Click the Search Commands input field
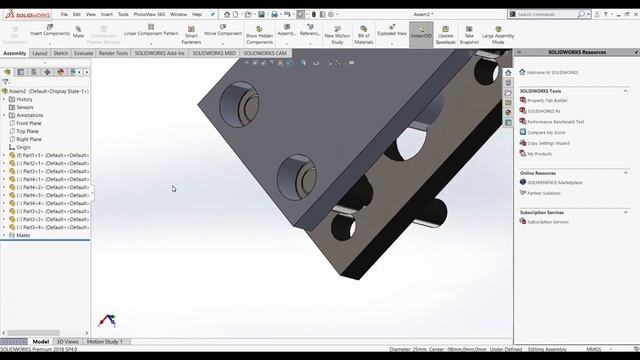 pyautogui.click(x=547, y=14)
